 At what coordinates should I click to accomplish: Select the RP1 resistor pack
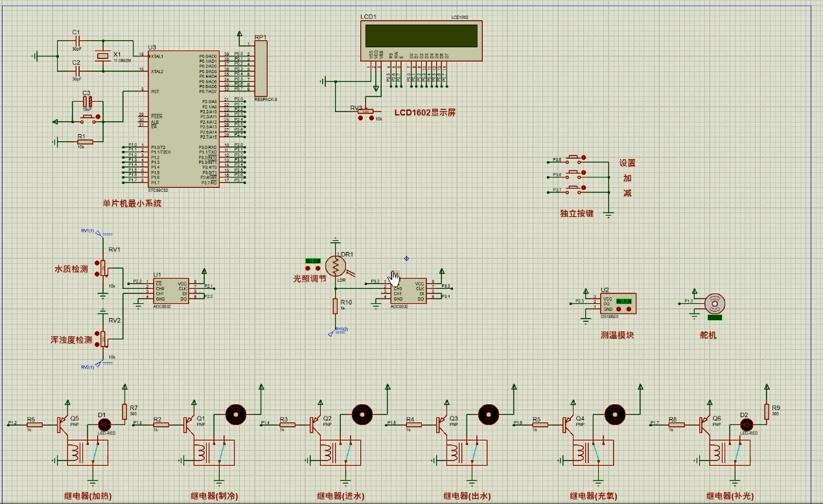(x=261, y=69)
